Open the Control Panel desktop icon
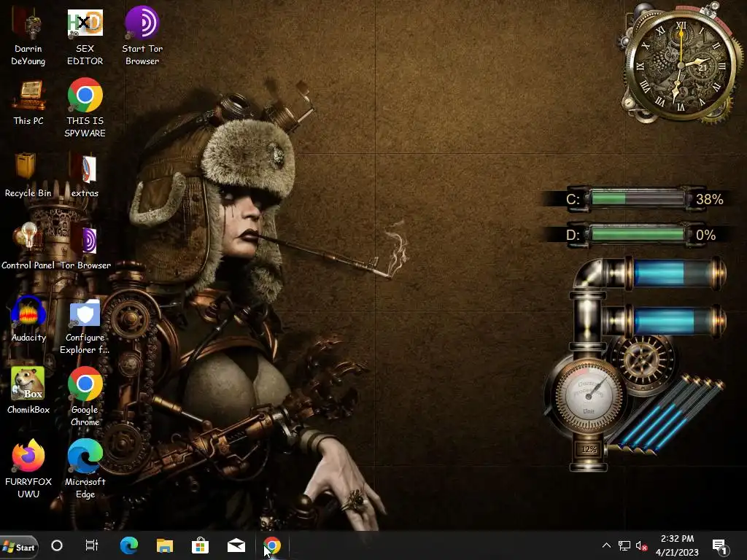 click(x=28, y=246)
